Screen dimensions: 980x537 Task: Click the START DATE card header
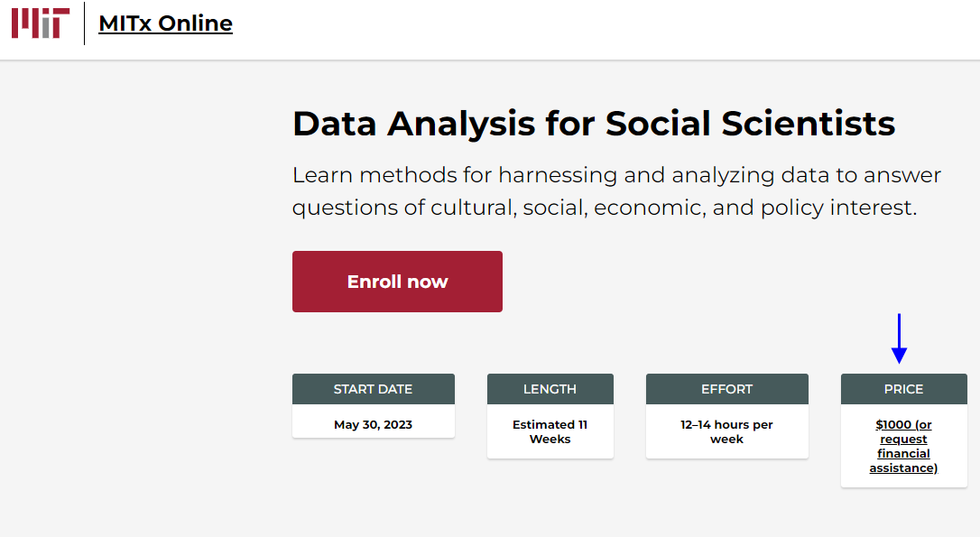point(373,388)
